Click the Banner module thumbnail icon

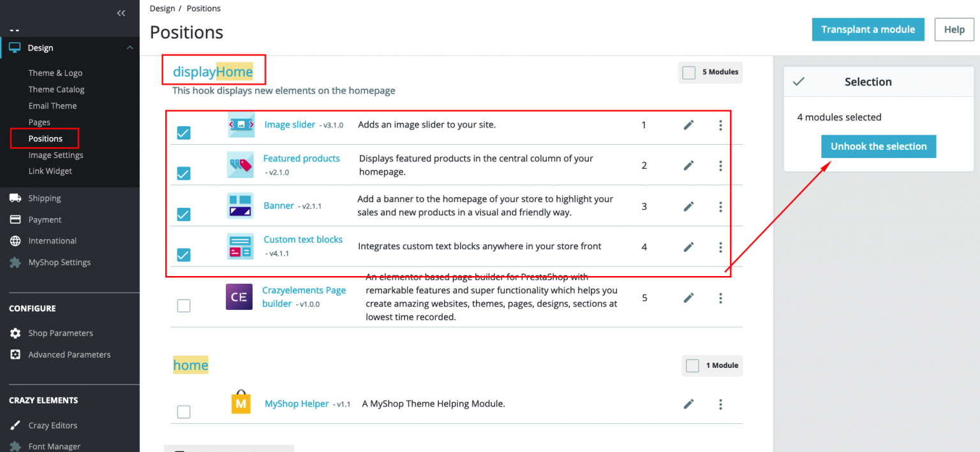[x=241, y=206]
